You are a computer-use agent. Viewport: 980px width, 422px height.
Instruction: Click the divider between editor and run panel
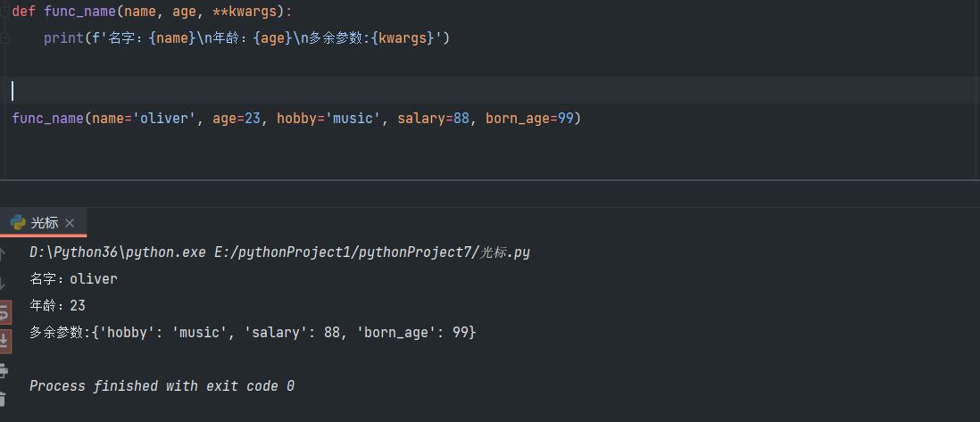coord(490,180)
